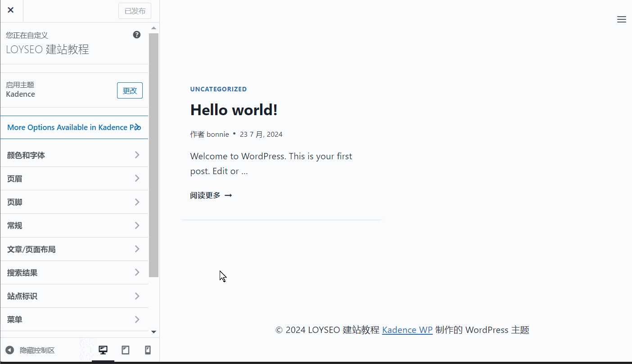Image resolution: width=632 pixels, height=364 pixels.
Task: Open the Hello world! post title
Action: [234, 110]
